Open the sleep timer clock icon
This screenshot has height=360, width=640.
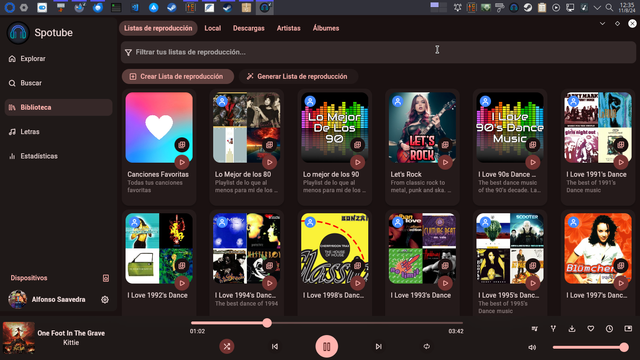pyautogui.click(x=609, y=329)
